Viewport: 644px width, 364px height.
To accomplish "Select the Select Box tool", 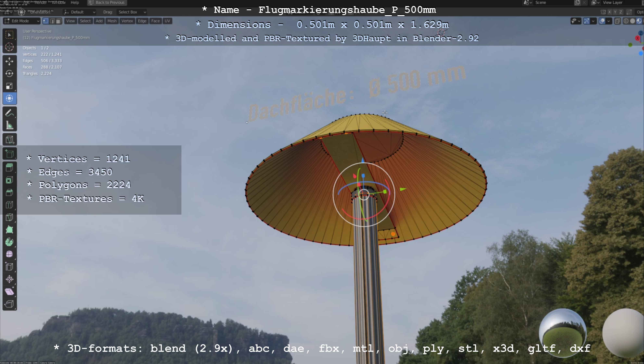I will click(x=9, y=34).
